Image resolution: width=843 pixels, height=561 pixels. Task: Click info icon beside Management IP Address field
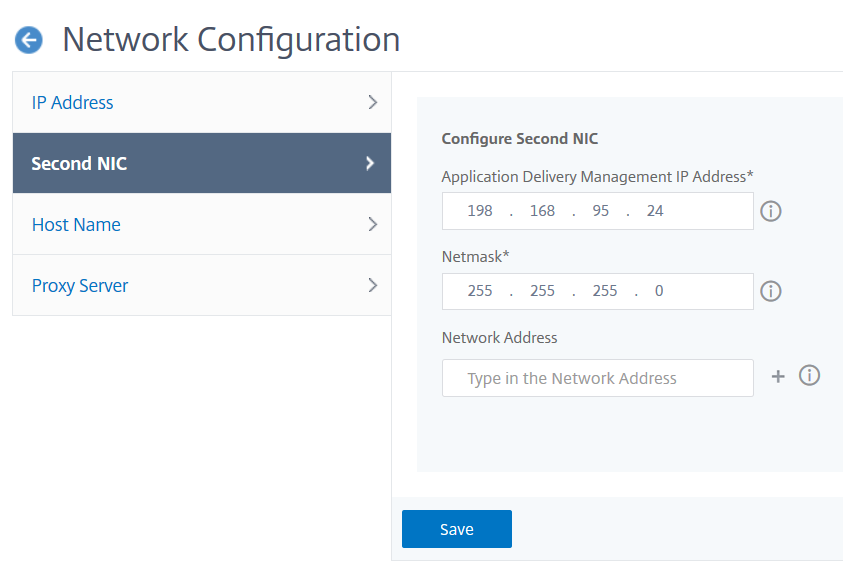coord(770,211)
